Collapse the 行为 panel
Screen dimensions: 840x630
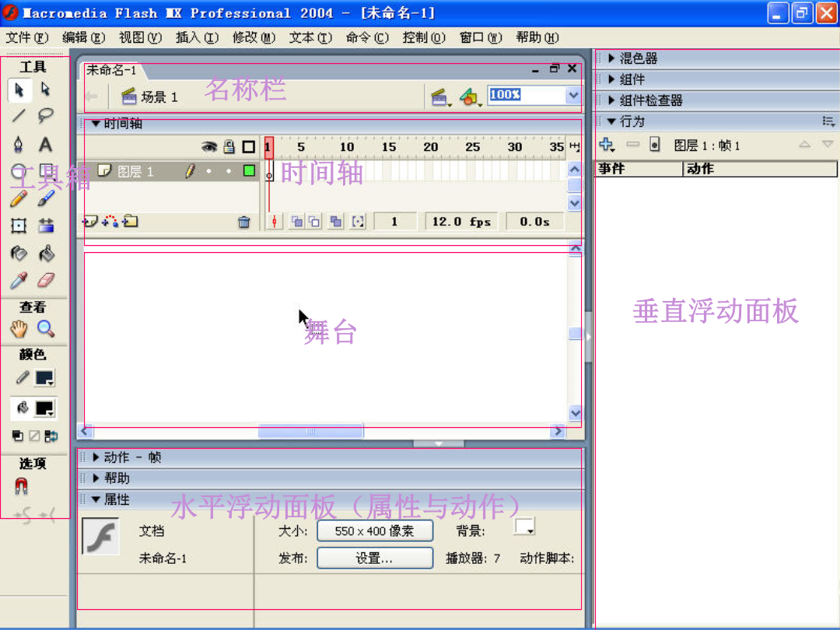tap(611, 121)
